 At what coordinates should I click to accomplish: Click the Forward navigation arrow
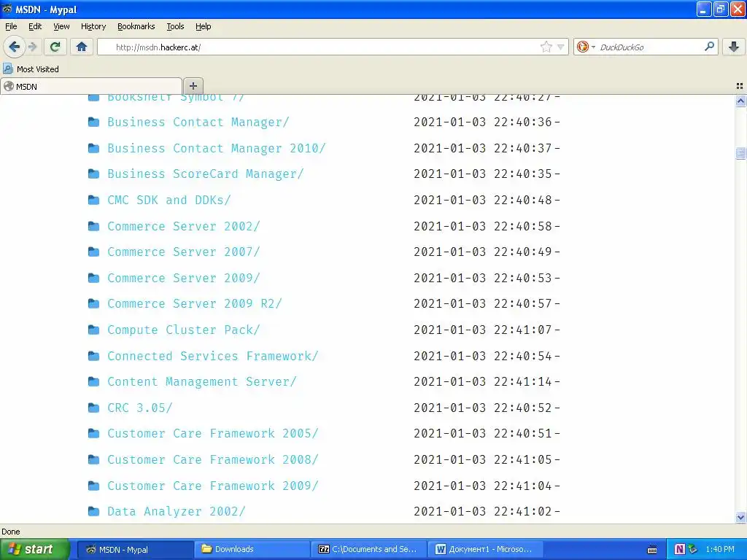point(32,47)
